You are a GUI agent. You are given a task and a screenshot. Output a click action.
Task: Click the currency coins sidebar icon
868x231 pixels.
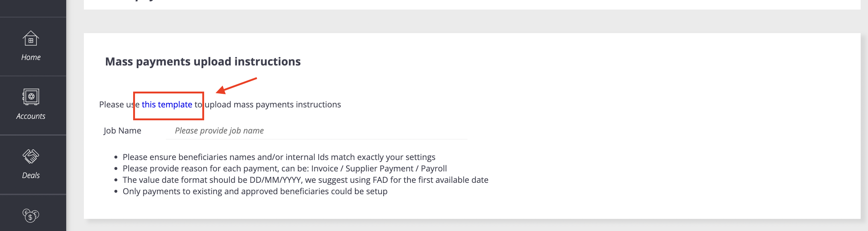[x=31, y=216]
